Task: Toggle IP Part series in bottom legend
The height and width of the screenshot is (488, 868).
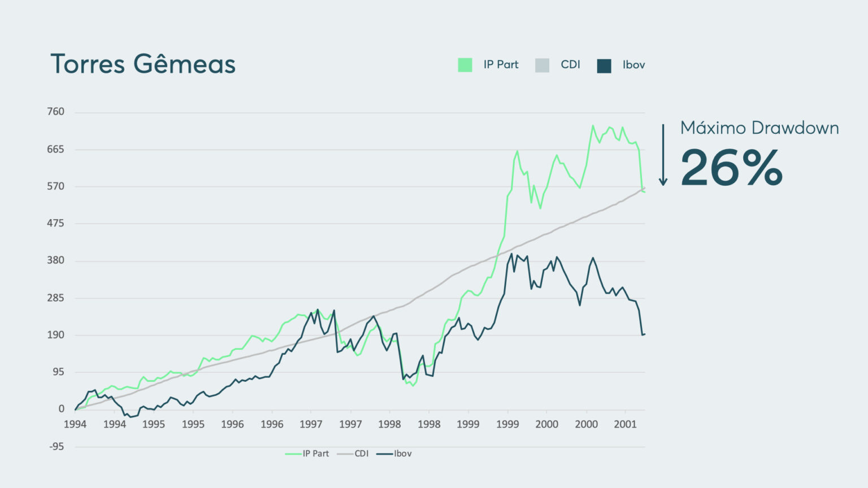Action: (307, 454)
